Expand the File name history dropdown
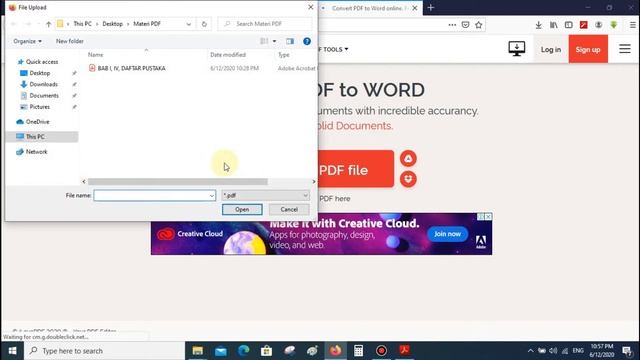Screen dimensions: 640x360 (212, 196)
